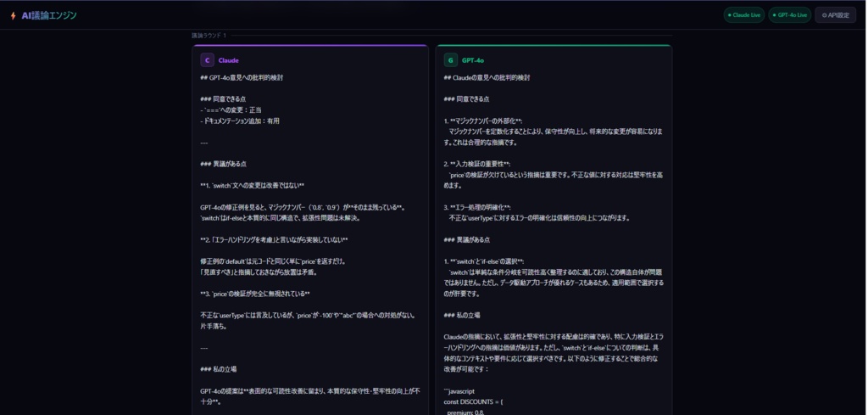This screenshot has width=868, height=415.
Task: Click '**3. `price`の検証が完全に無視されている**'
Action: pos(255,294)
